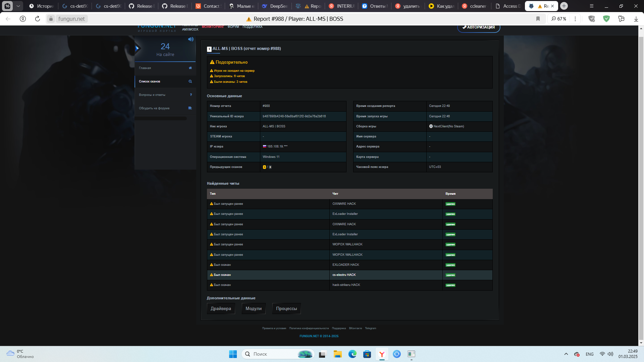Open МОНИТОРИНГ in the site menu
Viewport: 644px width, 362px height.
coord(213,27)
